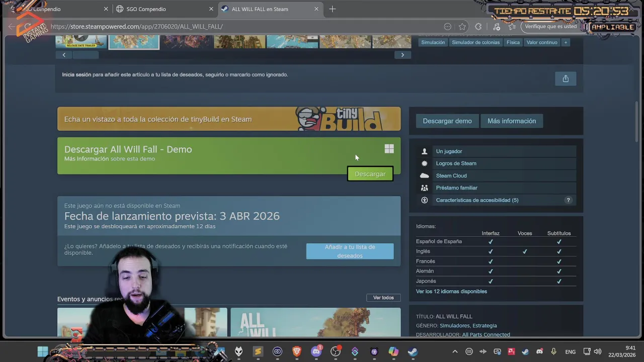Click the Estrategia genre link
Viewport: 644px width, 362px height.
coord(485,325)
